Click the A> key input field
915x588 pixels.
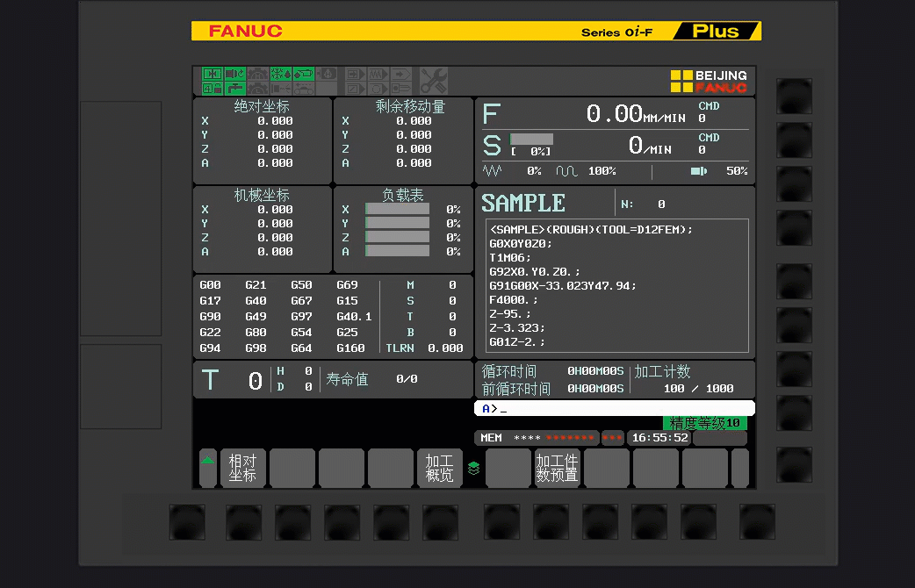coord(615,408)
